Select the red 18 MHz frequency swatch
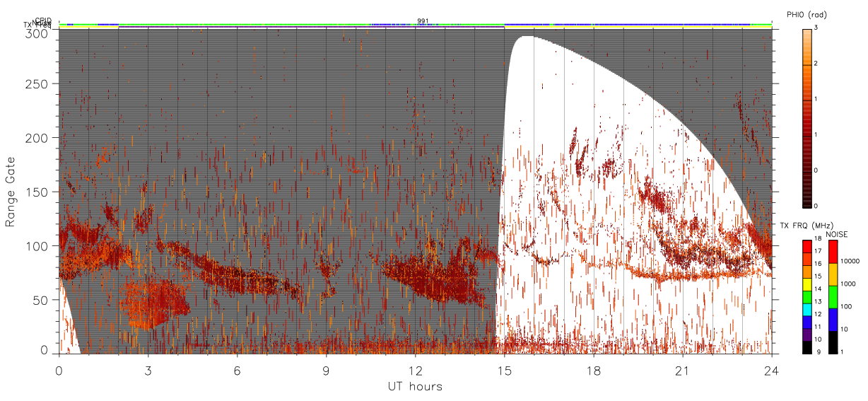Viewport: 868px width, 401px height. (807, 245)
